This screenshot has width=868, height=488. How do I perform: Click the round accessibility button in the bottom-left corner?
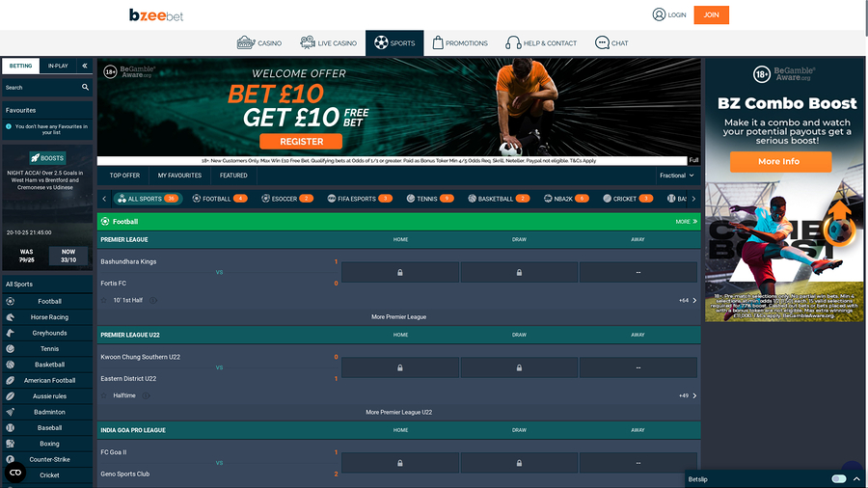click(14, 473)
